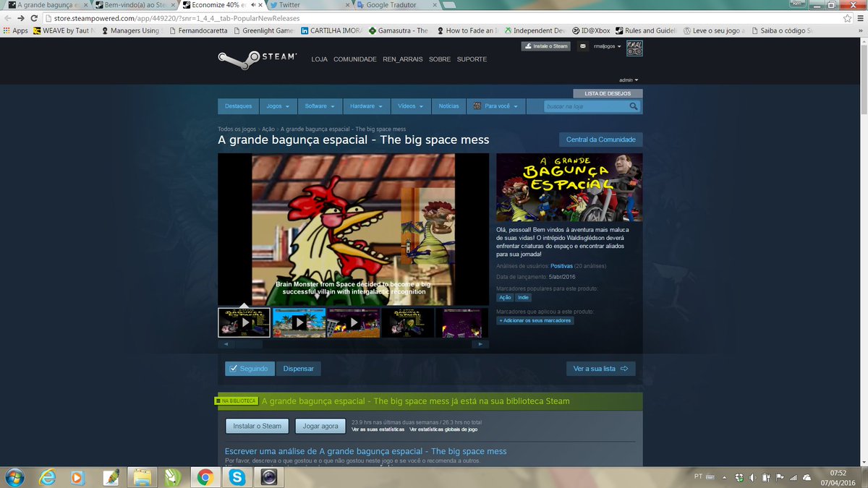
Task: Expand the Software dropdown menu
Action: 320,106
